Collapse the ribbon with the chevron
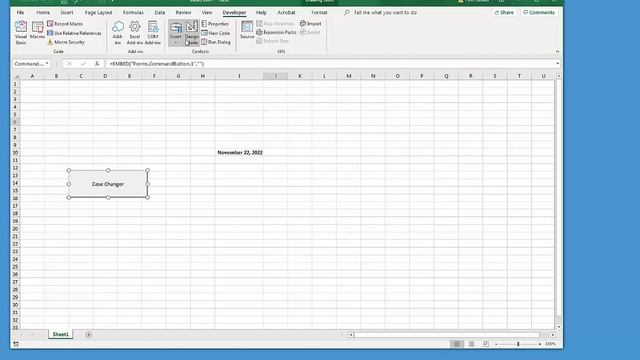Image resolution: width=640 pixels, height=360 pixels. coord(557,51)
